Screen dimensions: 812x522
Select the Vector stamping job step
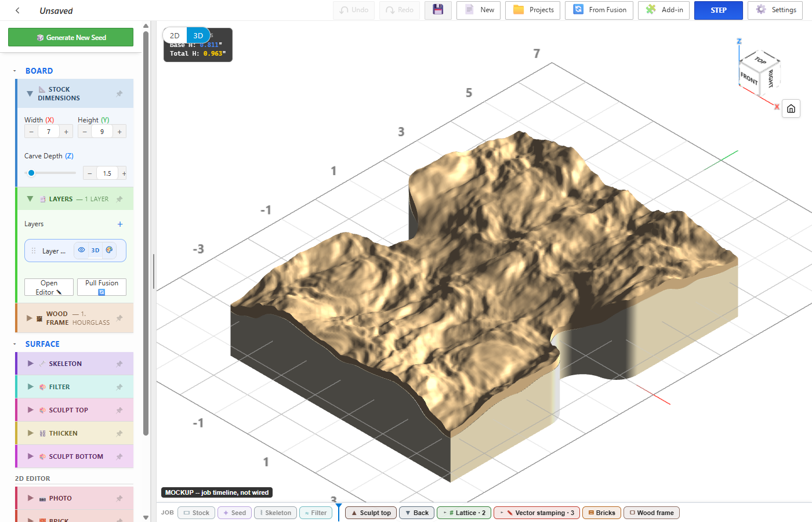pyautogui.click(x=537, y=513)
